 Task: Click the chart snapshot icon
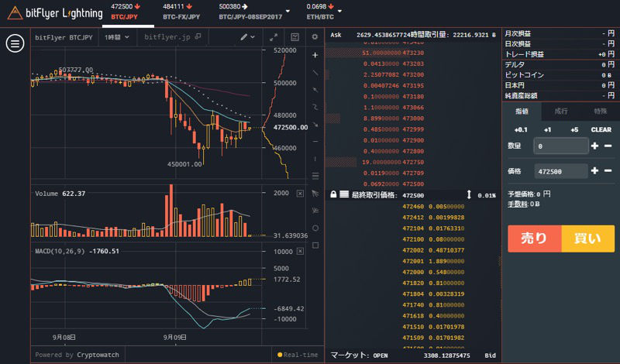(294, 37)
